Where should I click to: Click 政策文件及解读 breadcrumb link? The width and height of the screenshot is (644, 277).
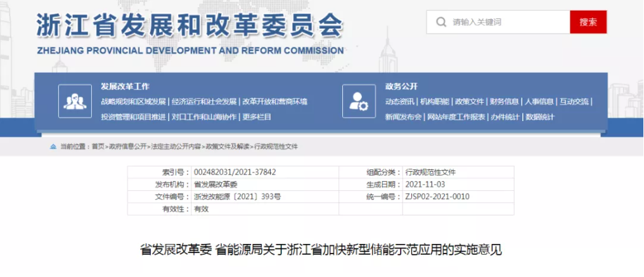point(228,146)
